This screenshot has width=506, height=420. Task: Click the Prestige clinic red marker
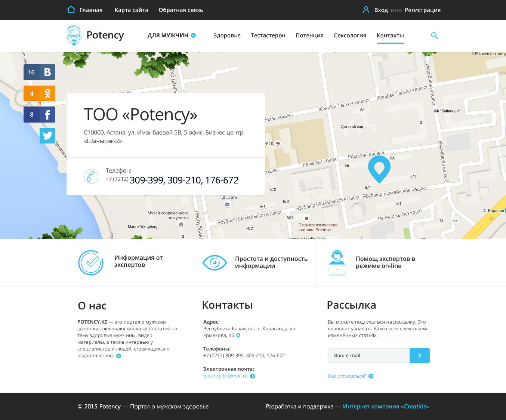tap(306, 218)
